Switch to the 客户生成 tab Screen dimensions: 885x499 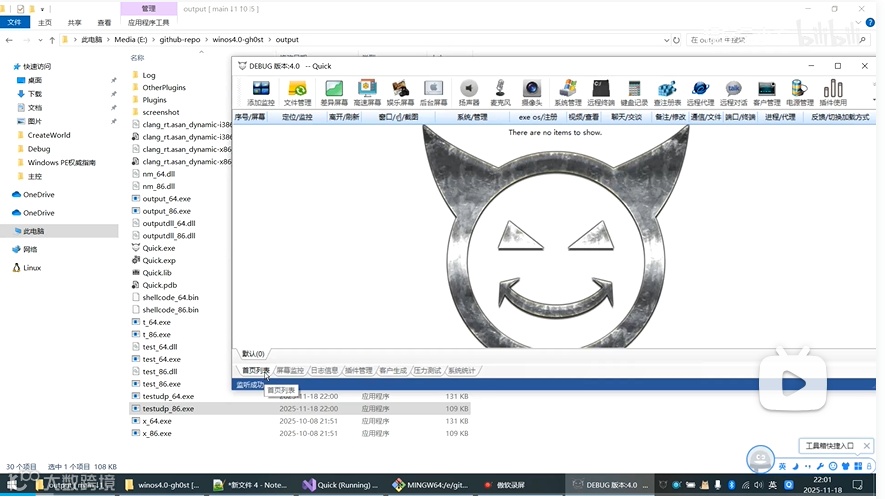click(393, 371)
